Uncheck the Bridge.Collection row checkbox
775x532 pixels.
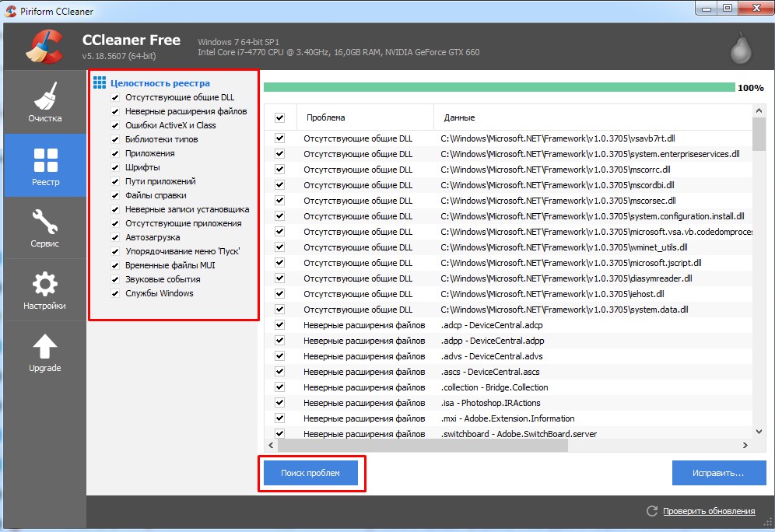pyautogui.click(x=280, y=387)
